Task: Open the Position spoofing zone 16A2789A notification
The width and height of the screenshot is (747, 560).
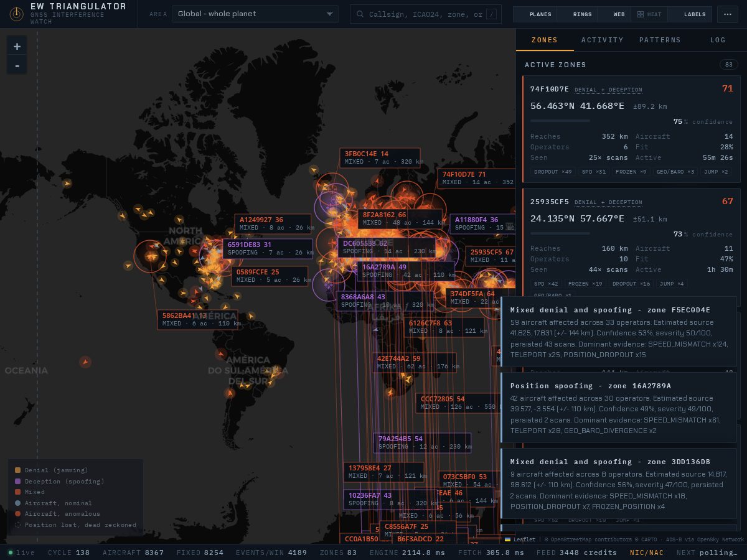Action: click(x=619, y=408)
